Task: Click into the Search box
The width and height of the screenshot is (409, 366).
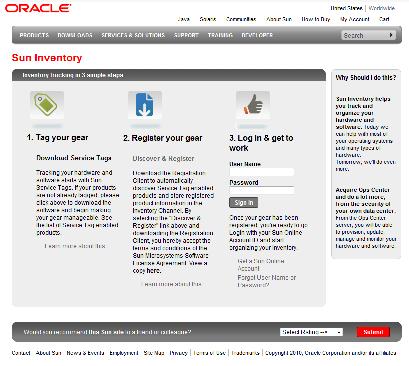Action: click(364, 35)
